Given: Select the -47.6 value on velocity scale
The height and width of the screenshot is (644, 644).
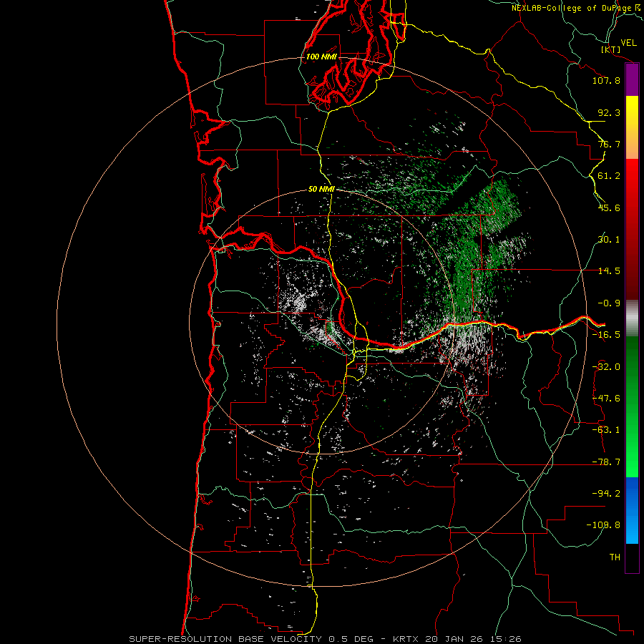Looking at the screenshot, I should 606,399.
